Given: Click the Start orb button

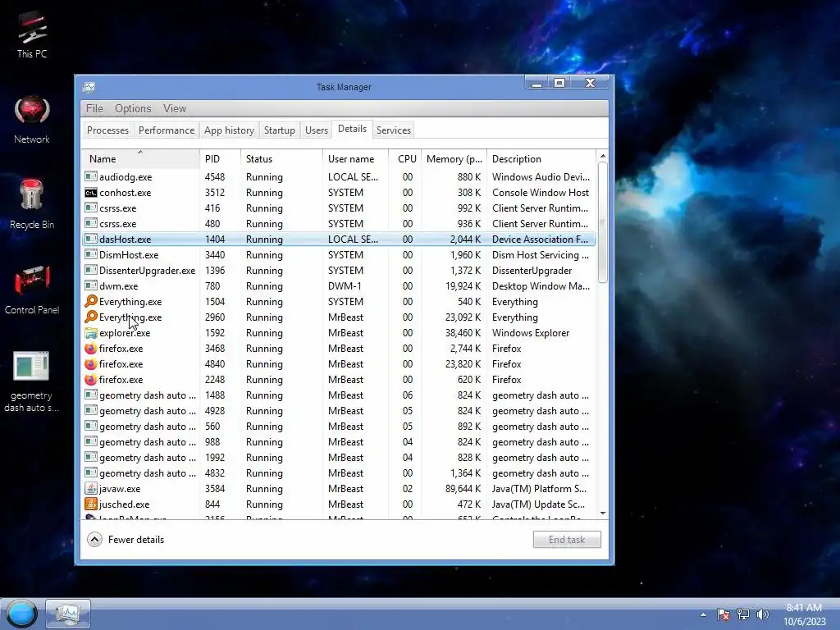Looking at the screenshot, I should click(x=21, y=614).
